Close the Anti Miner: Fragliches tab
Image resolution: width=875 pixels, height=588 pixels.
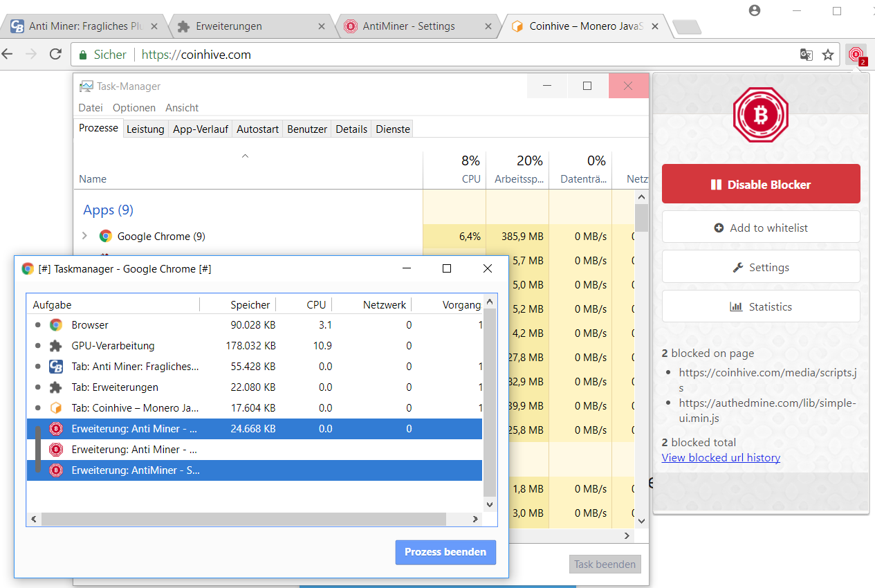(x=154, y=26)
